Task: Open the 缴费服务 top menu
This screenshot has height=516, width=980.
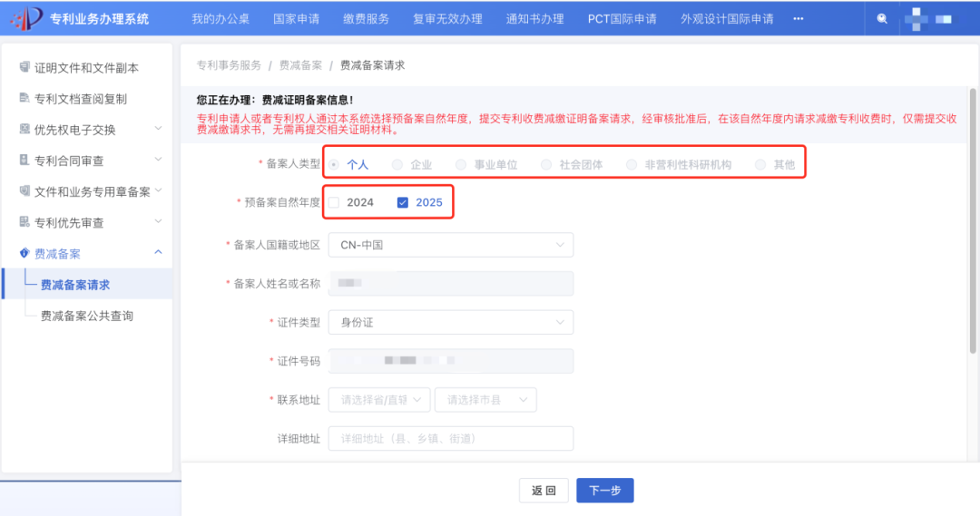Action: coord(366,19)
